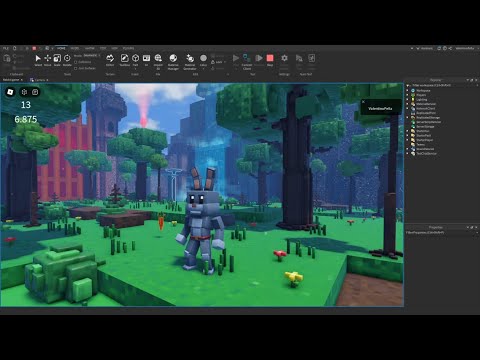Switch to the HOME ribbon tab
Image resolution: width=480 pixels, height=360 pixels.
tap(61, 48)
